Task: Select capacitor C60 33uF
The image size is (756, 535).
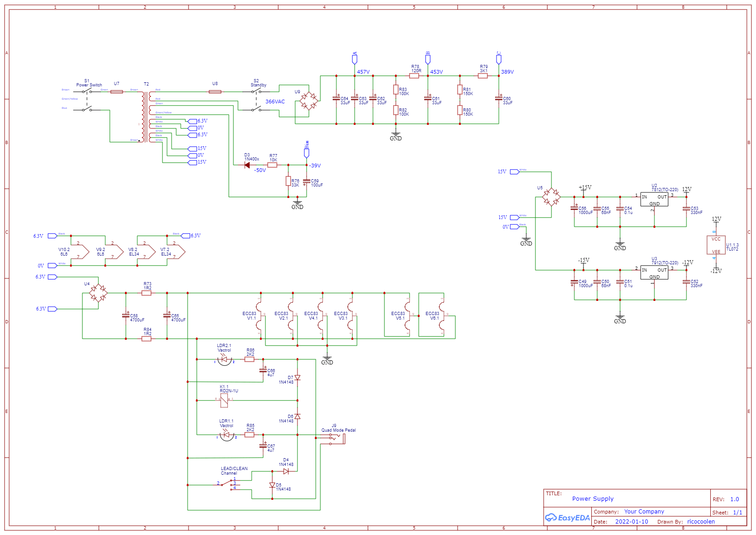Action: point(499,98)
